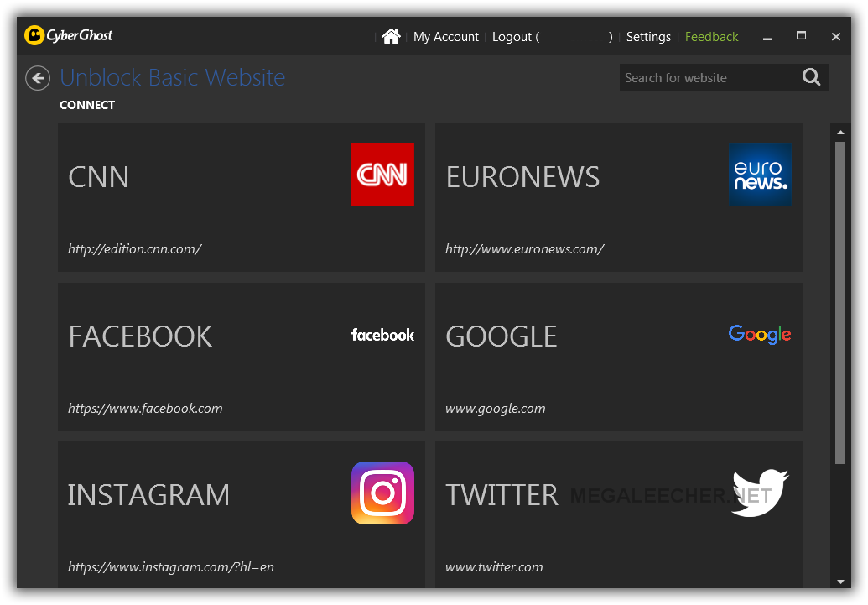Image resolution: width=868 pixels, height=605 pixels.
Task: Select the CNN tile title
Action: click(x=98, y=177)
